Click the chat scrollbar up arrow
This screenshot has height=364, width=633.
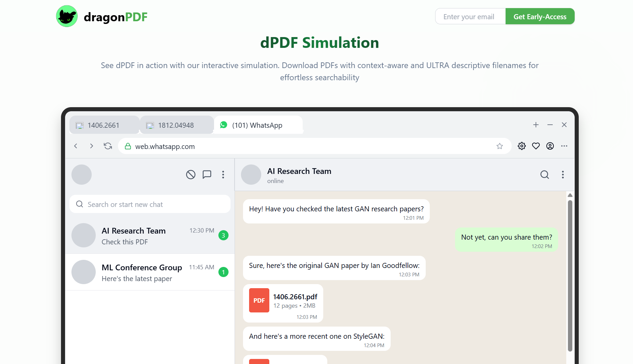[x=570, y=195]
